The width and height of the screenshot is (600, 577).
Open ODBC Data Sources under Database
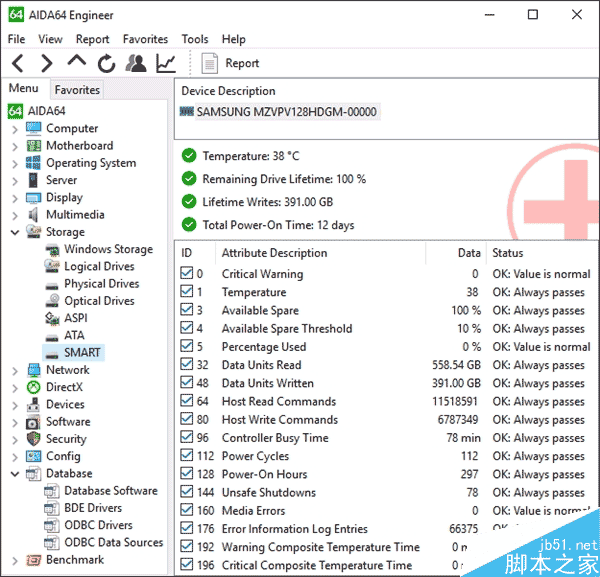(x=114, y=542)
